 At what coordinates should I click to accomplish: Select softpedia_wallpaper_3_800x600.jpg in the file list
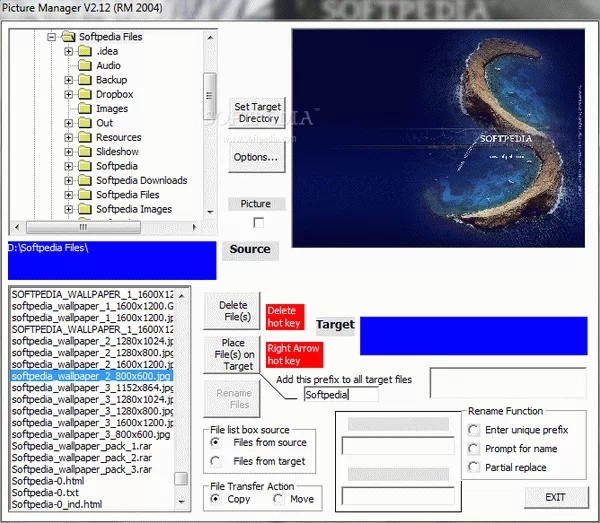point(92,434)
